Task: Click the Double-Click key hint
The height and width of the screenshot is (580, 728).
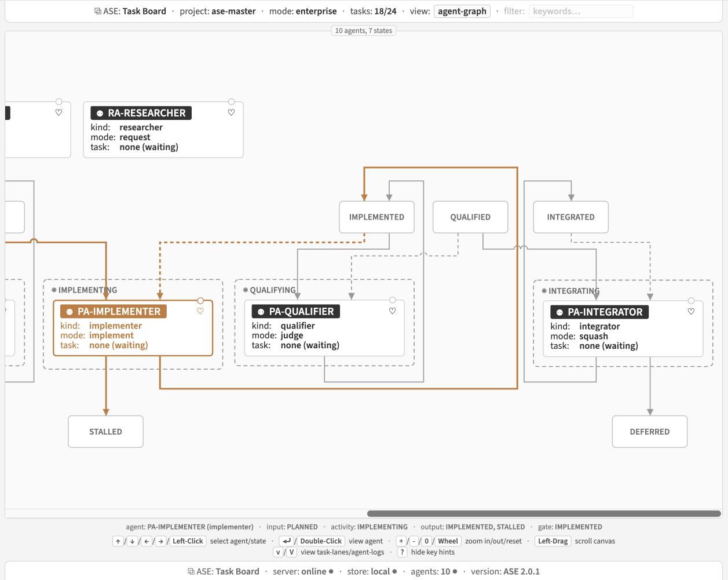Action: coord(321,541)
